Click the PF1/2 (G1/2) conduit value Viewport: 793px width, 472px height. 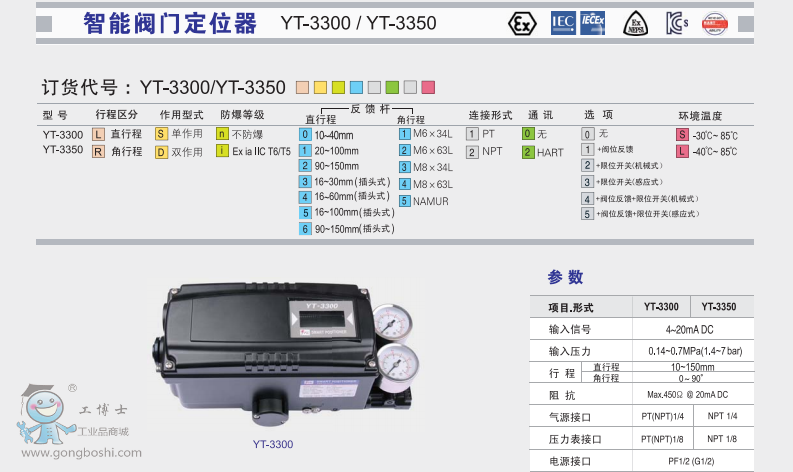(x=691, y=461)
